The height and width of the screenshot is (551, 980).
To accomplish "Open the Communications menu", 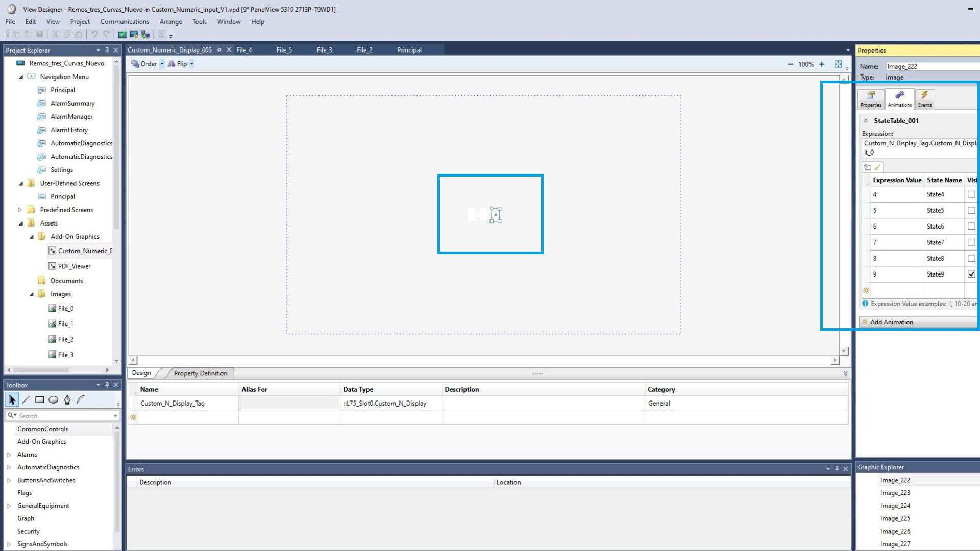I will pos(125,21).
